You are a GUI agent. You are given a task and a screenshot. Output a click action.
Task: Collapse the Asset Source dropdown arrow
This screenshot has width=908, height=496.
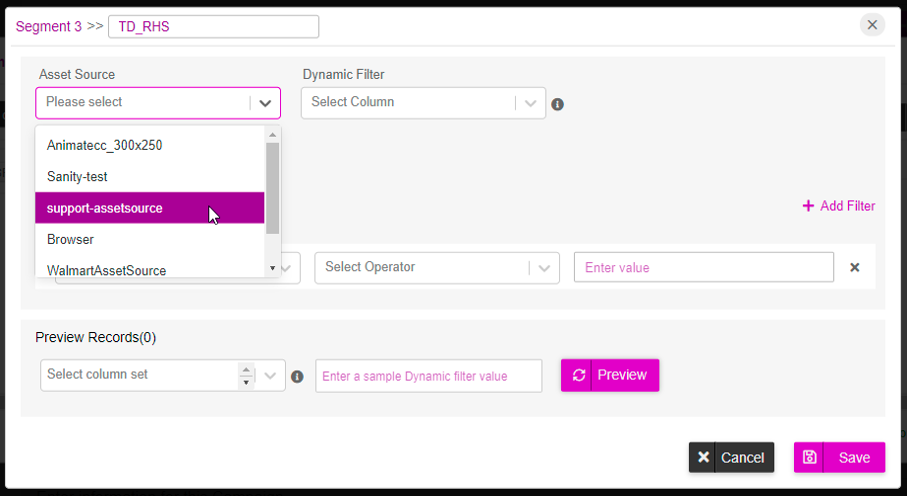click(x=265, y=103)
